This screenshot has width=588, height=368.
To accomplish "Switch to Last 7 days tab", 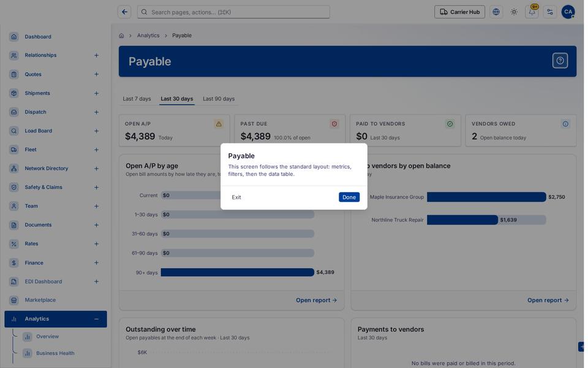I will click(x=137, y=99).
